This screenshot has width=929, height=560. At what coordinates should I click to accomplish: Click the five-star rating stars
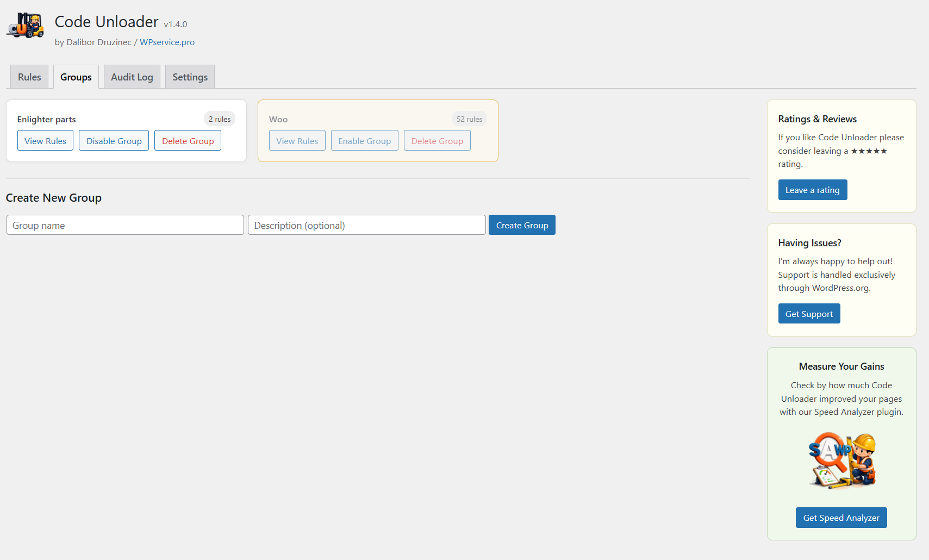click(x=869, y=151)
